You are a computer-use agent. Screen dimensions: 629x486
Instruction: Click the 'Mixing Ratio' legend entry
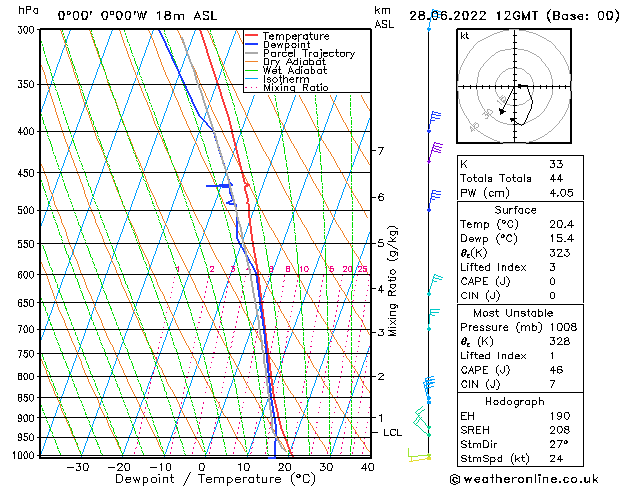296,87
